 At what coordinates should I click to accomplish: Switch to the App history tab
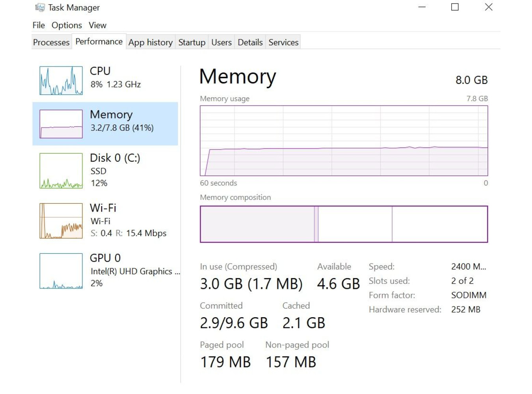(151, 42)
